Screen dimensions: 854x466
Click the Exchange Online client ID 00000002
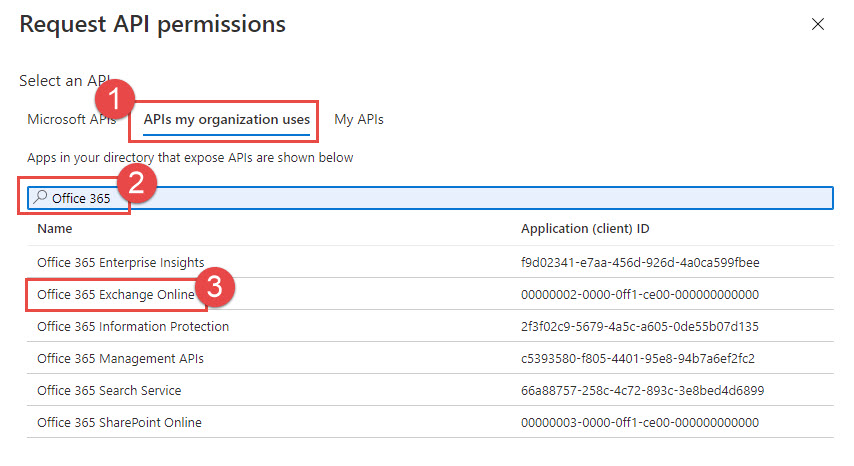pos(640,294)
